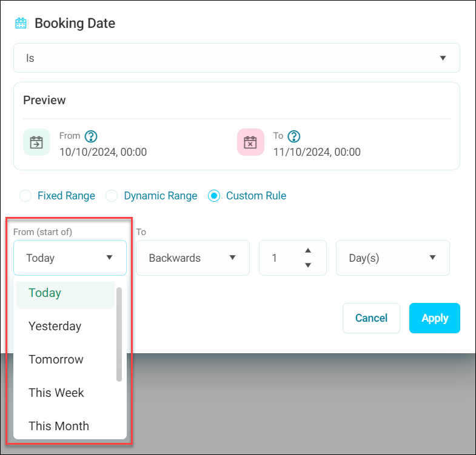Click the Apply button
Screen dimensions: 476x455
pyautogui.click(x=434, y=318)
